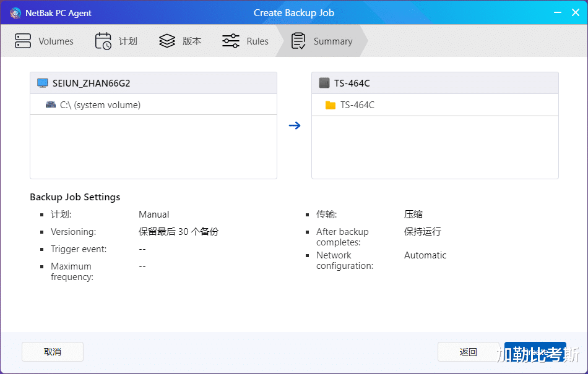
Task: Click the 保持运行 value
Action: click(423, 232)
